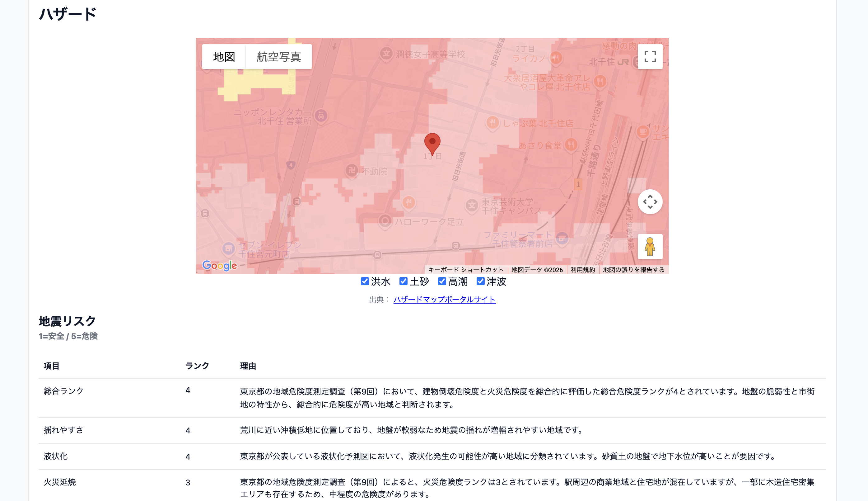868x501 pixels.
Task: Disable the 土砂 checkbox
Action: coord(403,281)
